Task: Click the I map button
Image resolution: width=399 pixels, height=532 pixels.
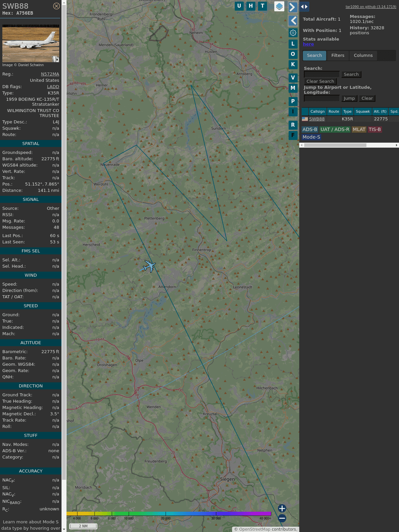Action: [293, 111]
